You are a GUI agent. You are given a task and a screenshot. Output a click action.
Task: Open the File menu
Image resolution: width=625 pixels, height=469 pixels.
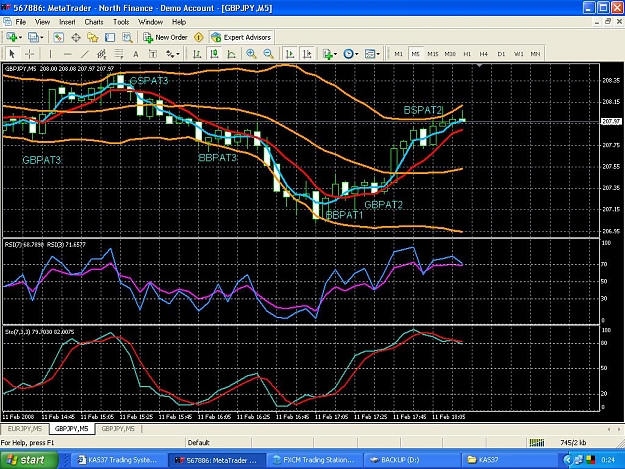click(20, 22)
